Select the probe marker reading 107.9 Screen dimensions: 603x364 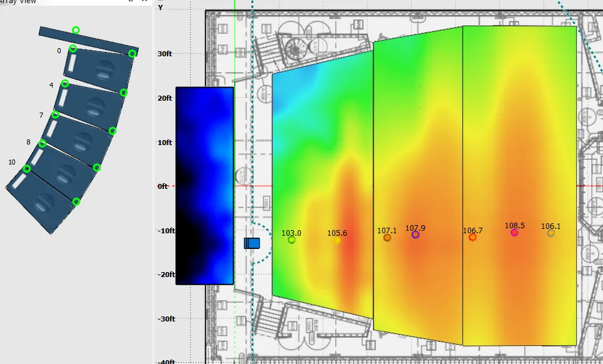(415, 235)
